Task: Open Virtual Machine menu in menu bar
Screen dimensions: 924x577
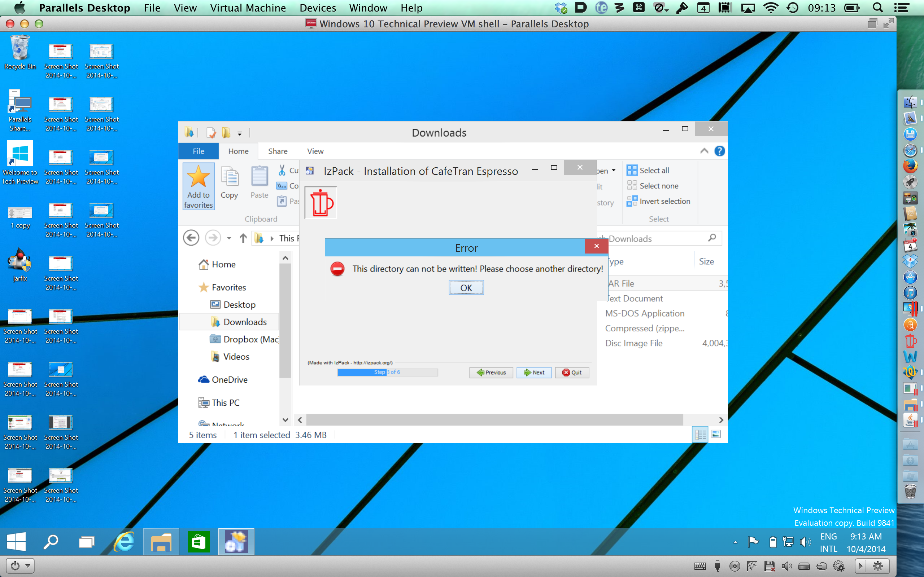Action: point(248,8)
